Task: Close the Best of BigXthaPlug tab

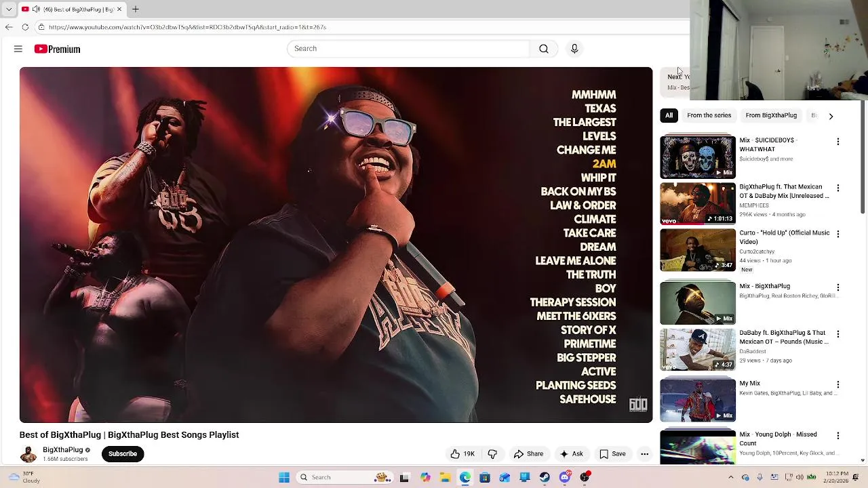Action: 119,9
